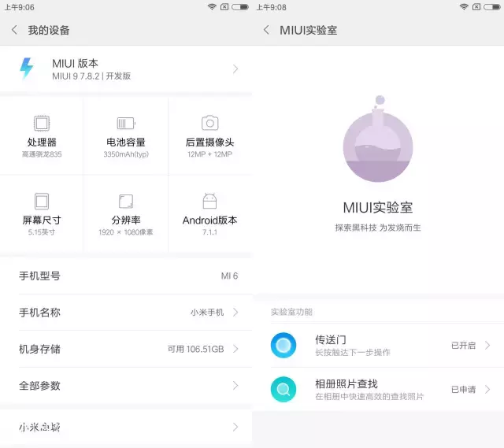Image resolution: width=504 pixels, height=448 pixels.
Task: Tap the 我的设备 page title
Action: (x=49, y=30)
